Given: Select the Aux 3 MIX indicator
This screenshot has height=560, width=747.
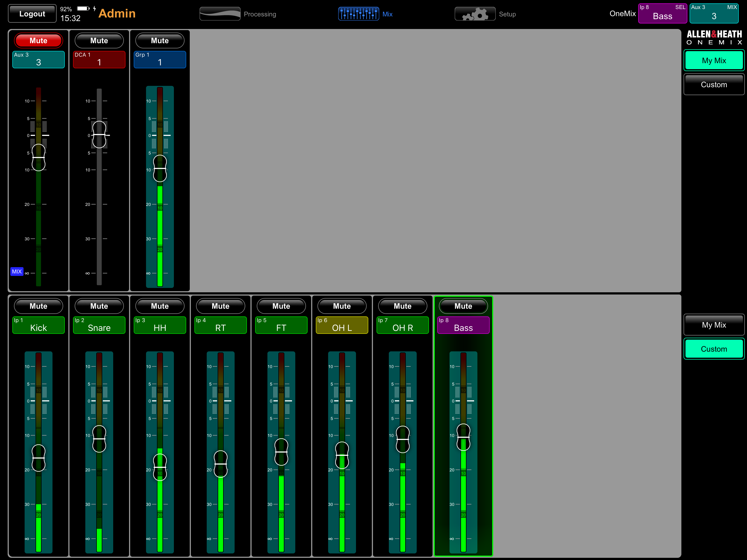Looking at the screenshot, I should [x=714, y=13].
